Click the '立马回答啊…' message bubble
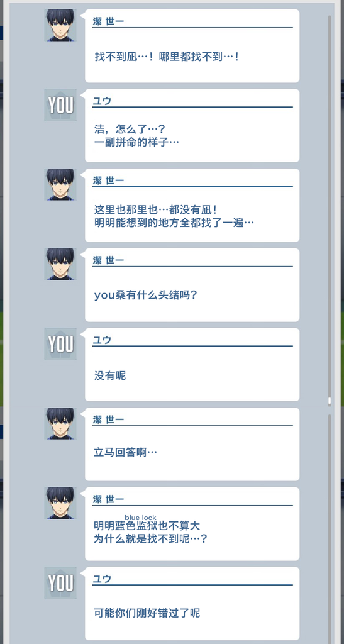The image size is (344, 644). click(x=192, y=445)
